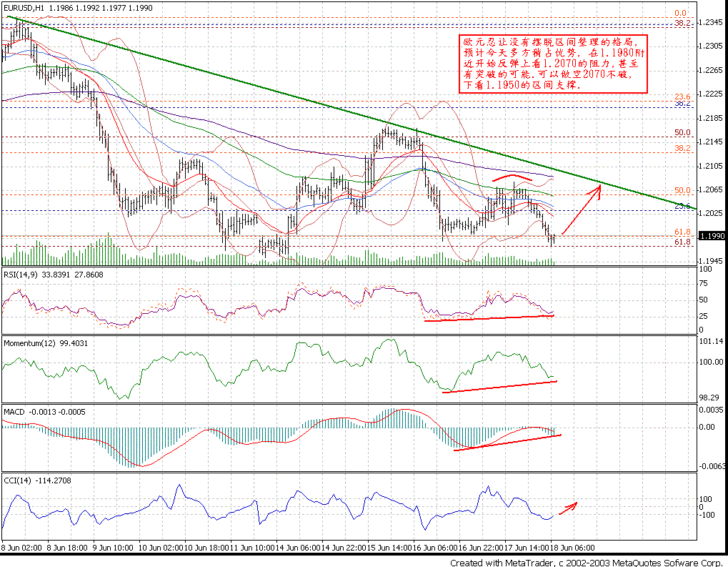
Task: Select the orange 23.6 Fibonacci label
Action: pos(682,97)
